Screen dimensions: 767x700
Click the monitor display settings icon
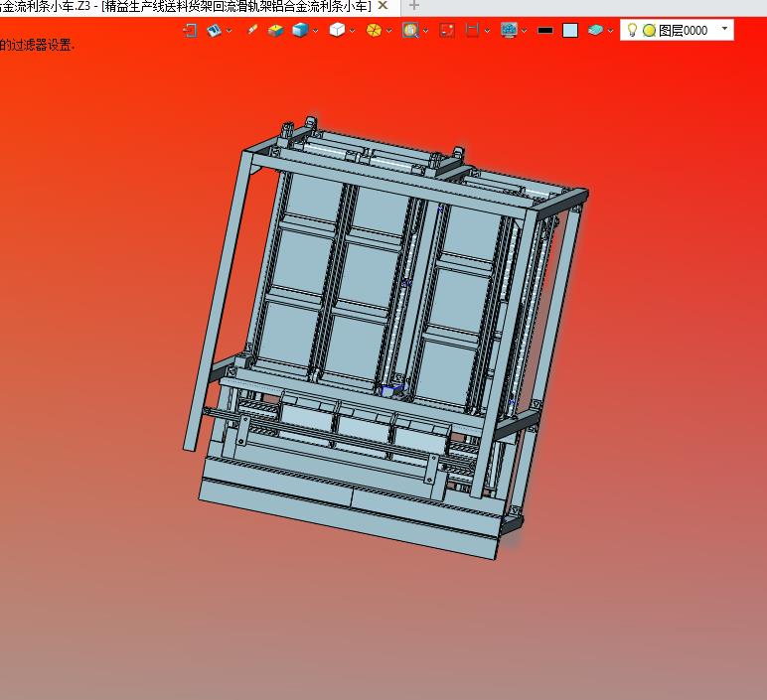point(509,31)
